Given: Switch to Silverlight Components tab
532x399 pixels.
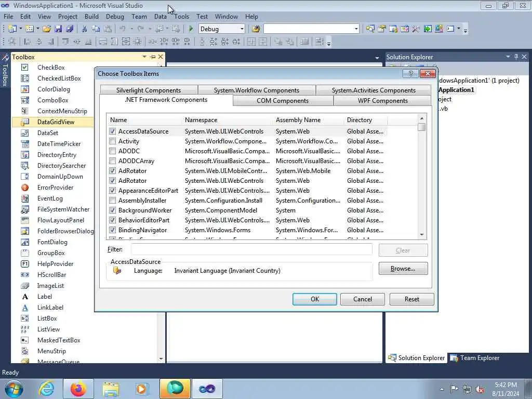Looking at the screenshot, I should (149, 90).
